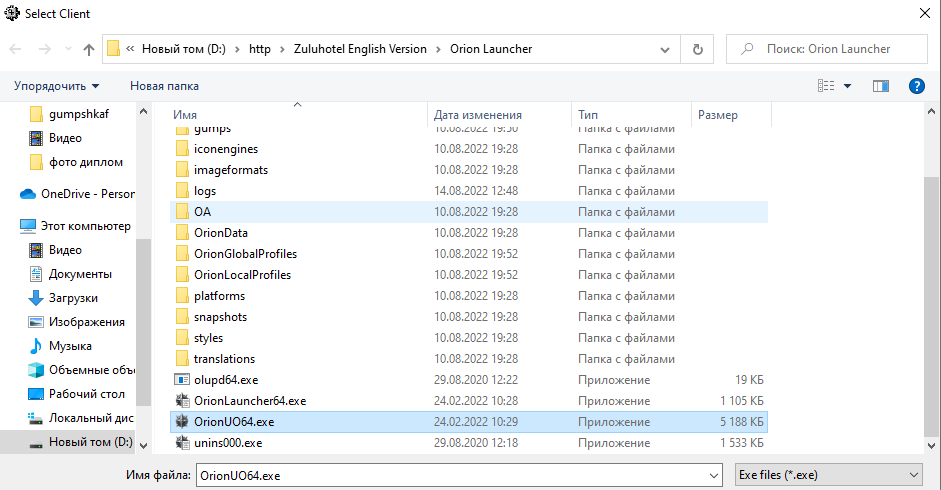Open the chevron after Zuluhotel English Version
Screen dimensions: 941x490
(439, 49)
